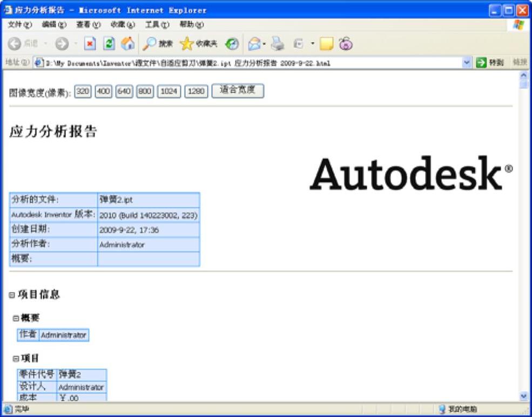Print the page with printer icon
The image size is (532, 417).
coord(277,44)
